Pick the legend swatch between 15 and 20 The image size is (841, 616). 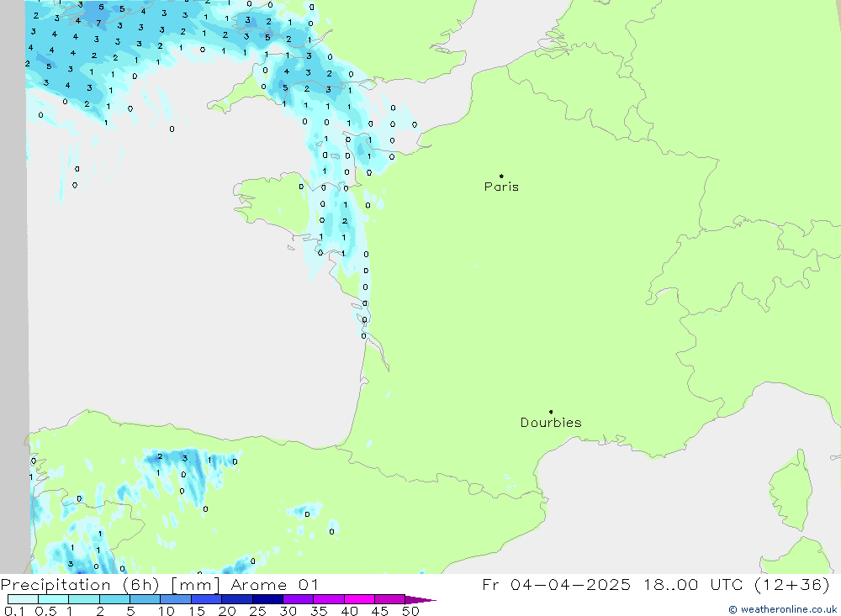(207, 599)
